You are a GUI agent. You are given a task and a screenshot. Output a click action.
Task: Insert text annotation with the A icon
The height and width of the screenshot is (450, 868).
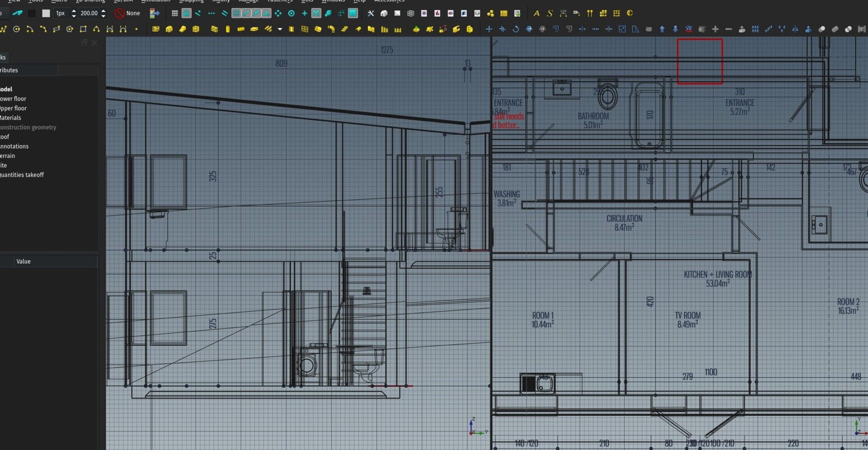(537, 13)
